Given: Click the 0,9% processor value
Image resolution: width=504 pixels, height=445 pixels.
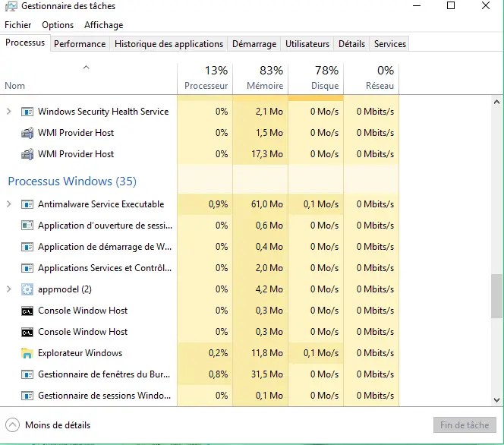Looking at the screenshot, I should tap(219, 204).
